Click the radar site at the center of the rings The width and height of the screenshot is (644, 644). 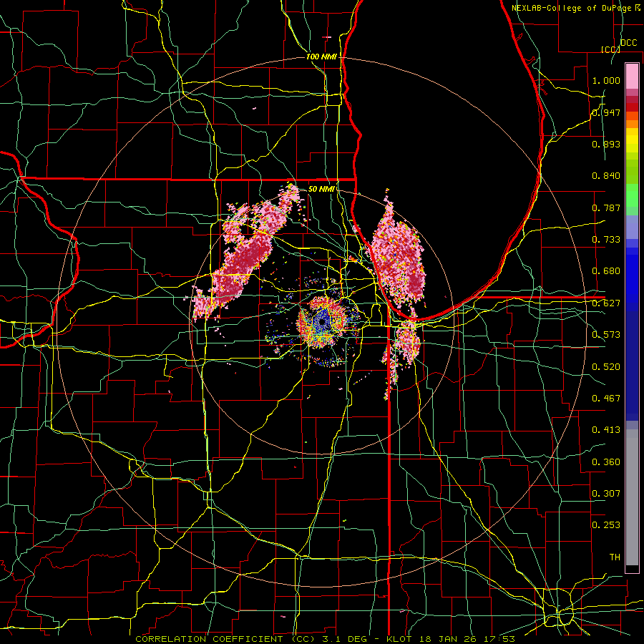[x=323, y=323]
